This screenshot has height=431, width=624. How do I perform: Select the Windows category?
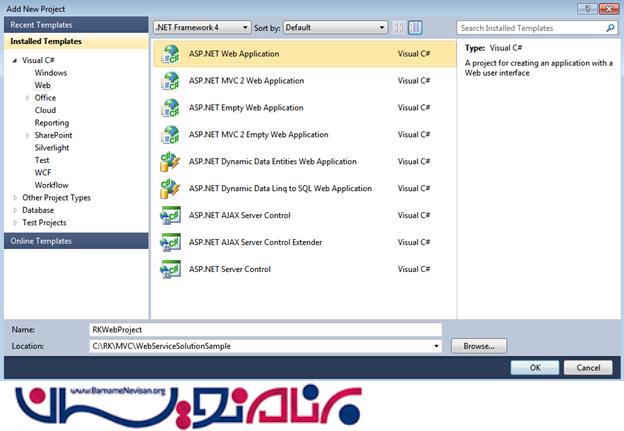coord(51,73)
